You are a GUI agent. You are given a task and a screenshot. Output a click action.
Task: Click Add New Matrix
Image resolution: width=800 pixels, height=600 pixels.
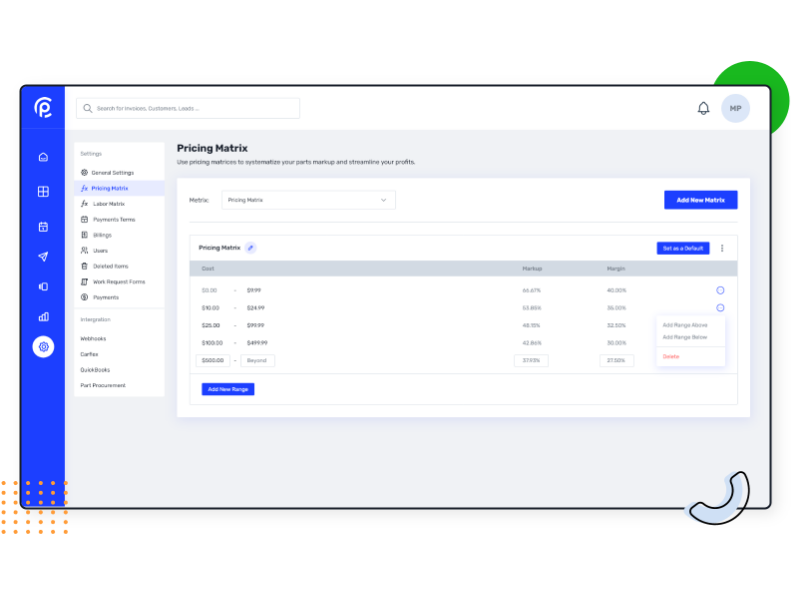pos(700,200)
